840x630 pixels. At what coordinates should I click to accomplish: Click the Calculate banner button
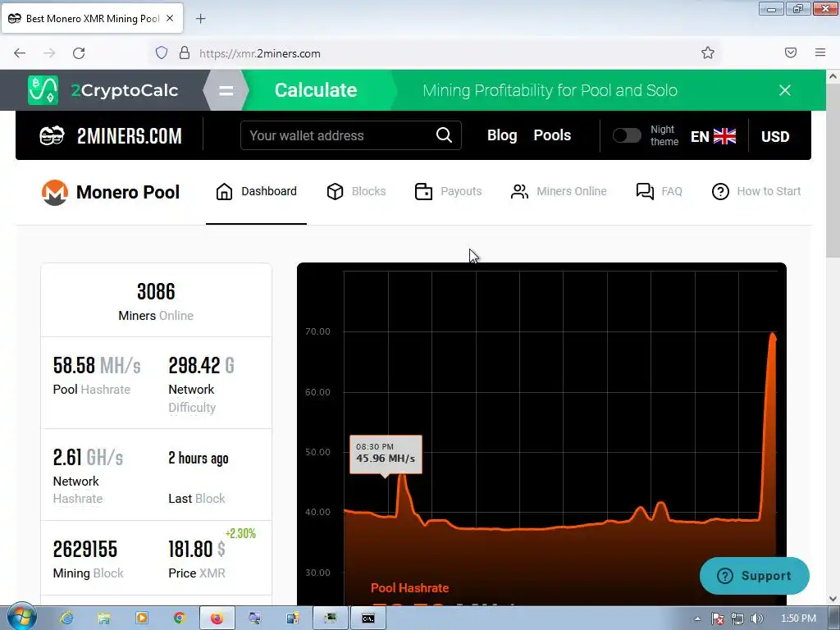[316, 90]
